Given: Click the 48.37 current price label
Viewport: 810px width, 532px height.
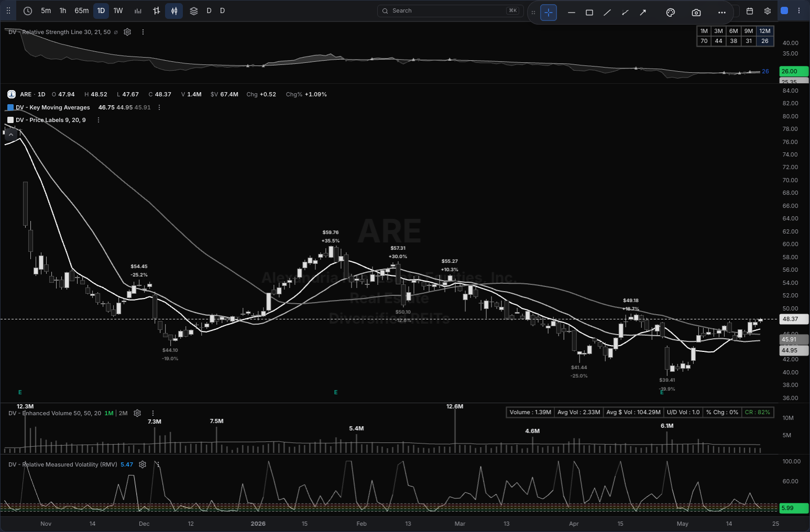Looking at the screenshot, I should pyautogui.click(x=794, y=319).
